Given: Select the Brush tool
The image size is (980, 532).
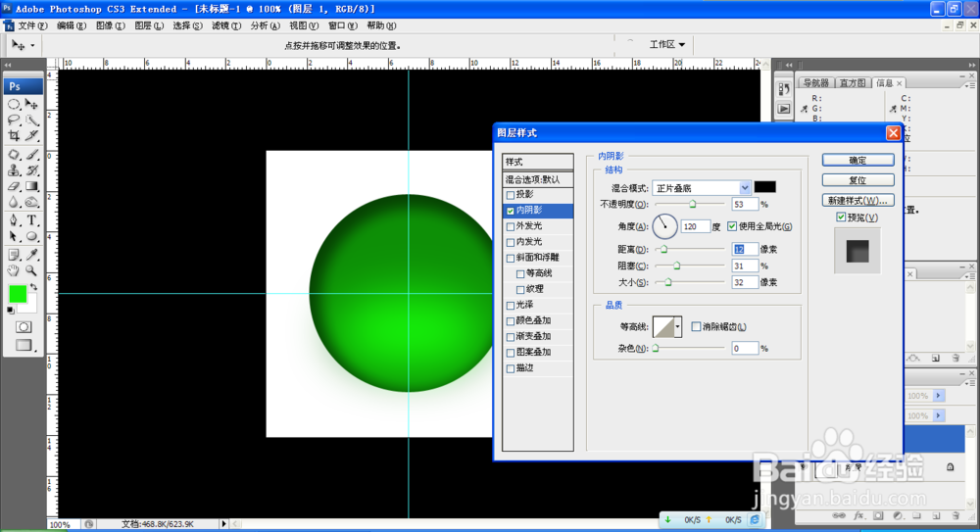Looking at the screenshot, I should pyautogui.click(x=31, y=155).
